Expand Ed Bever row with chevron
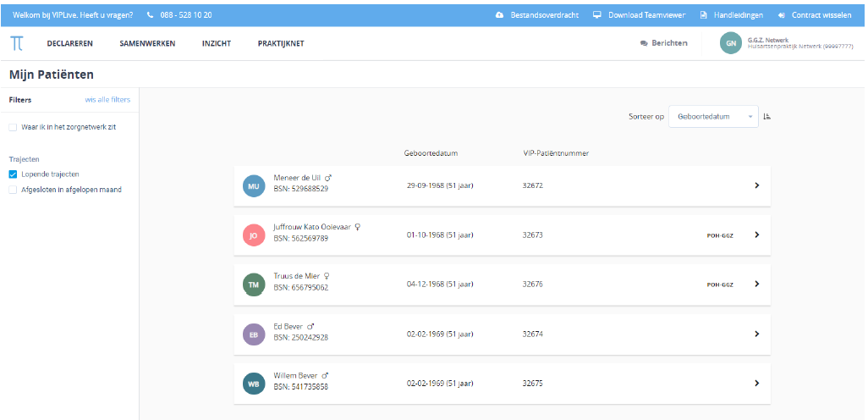Viewport: 868px width, 420px height. point(756,334)
